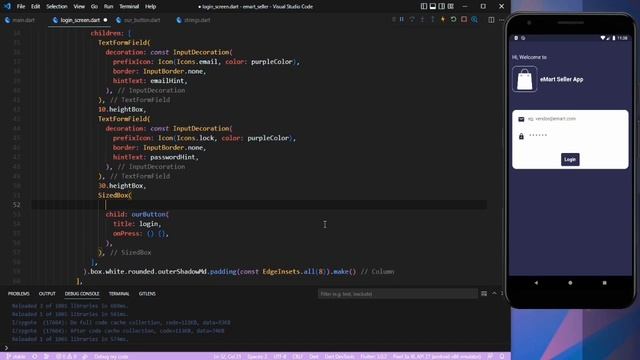This screenshot has height=360, width=640.
Task: Open the File menu
Action: tap(21, 7)
